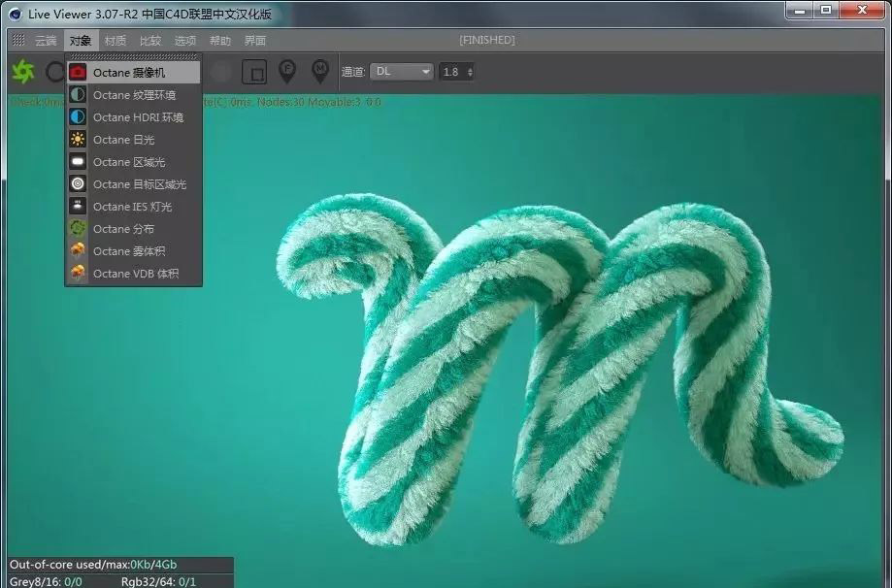
Task: Click the Octane 雾体积 volume icon
Action: 77,250
